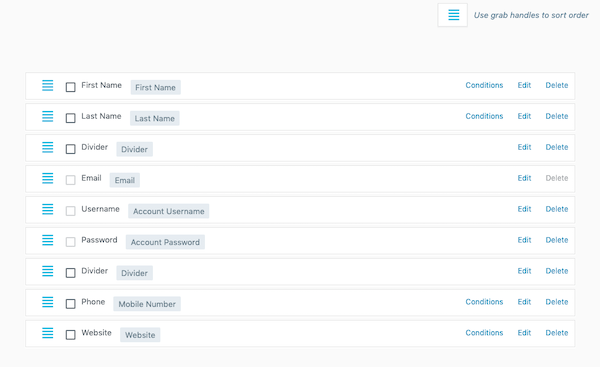Click "Use grab handles to sort order" hint
600x367 pixels.
click(x=531, y=15)
